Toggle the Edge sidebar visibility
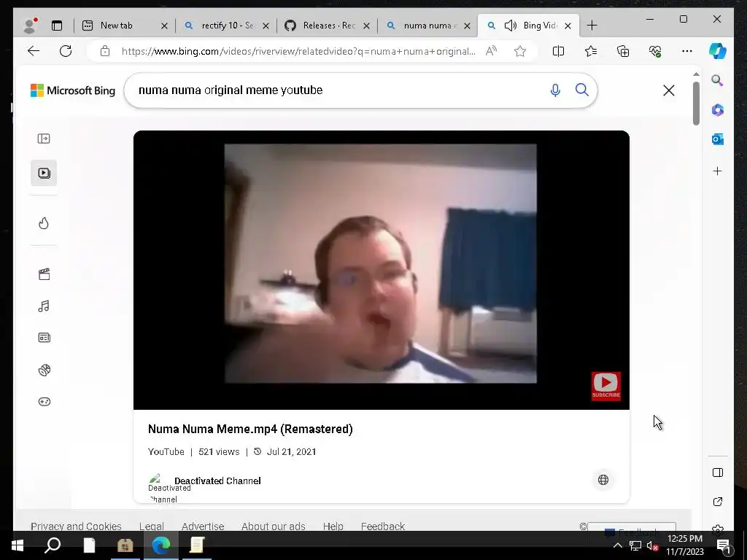 click(x=718, y=472)
